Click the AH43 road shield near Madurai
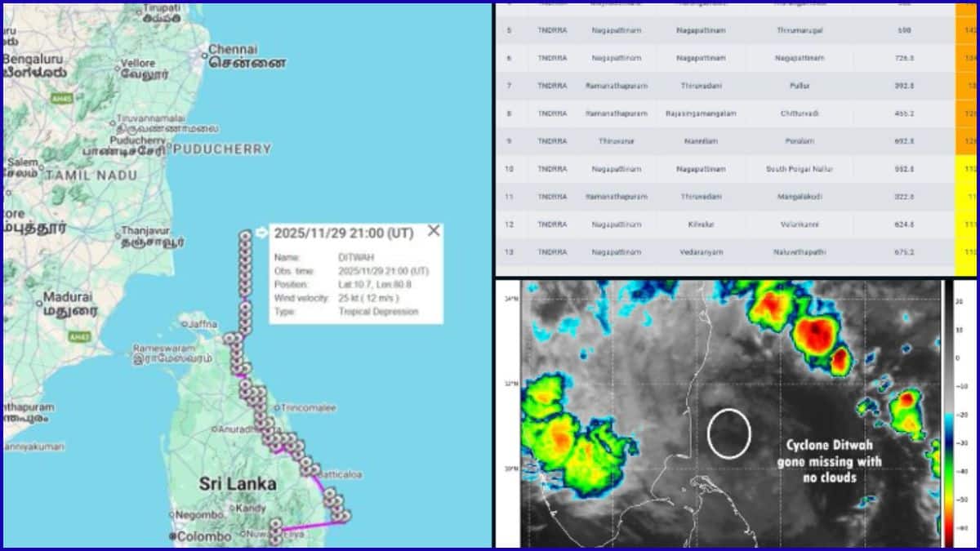 [x=80, y=336]
